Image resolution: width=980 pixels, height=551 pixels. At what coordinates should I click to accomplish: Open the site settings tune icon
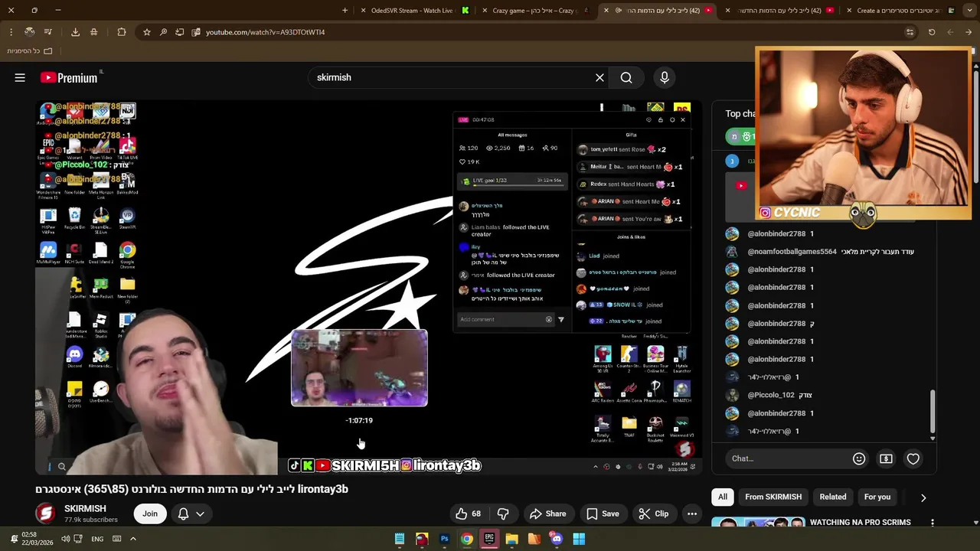pyautogui.click(x=910, y=32)
